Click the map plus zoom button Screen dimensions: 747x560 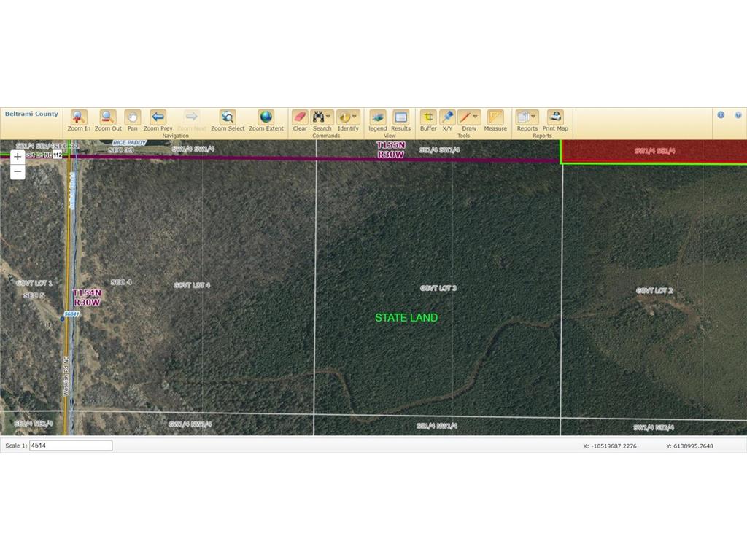click(x=18, y=157)
